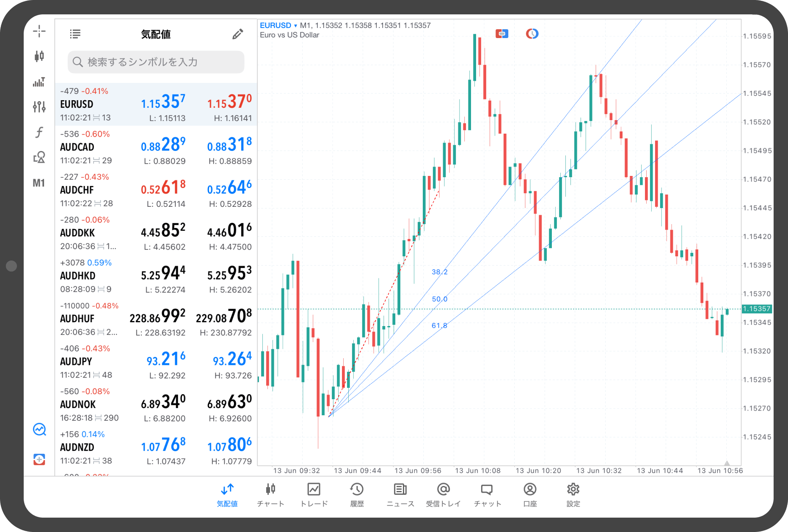Open the トレード tab

coord(314,494)
